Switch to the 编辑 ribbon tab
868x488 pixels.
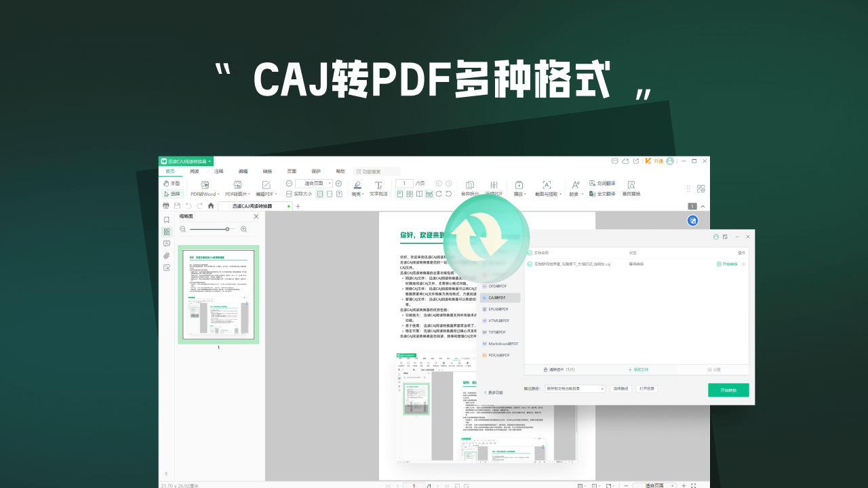[x=243, y=171]
